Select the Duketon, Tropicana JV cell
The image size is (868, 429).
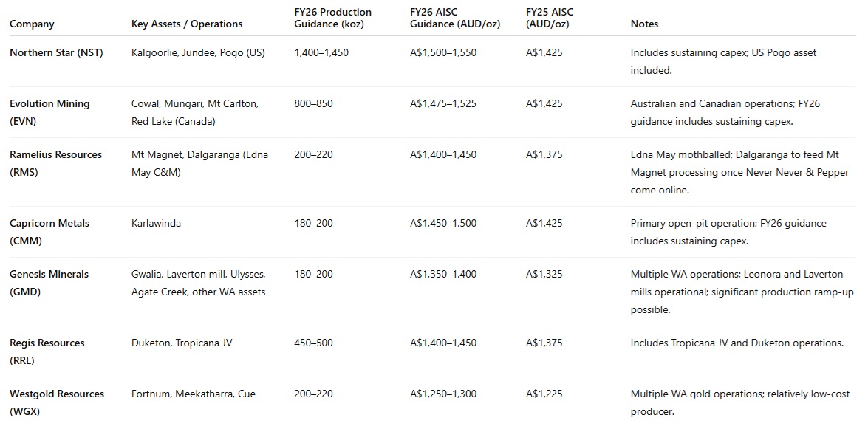[x=182, y=343]
